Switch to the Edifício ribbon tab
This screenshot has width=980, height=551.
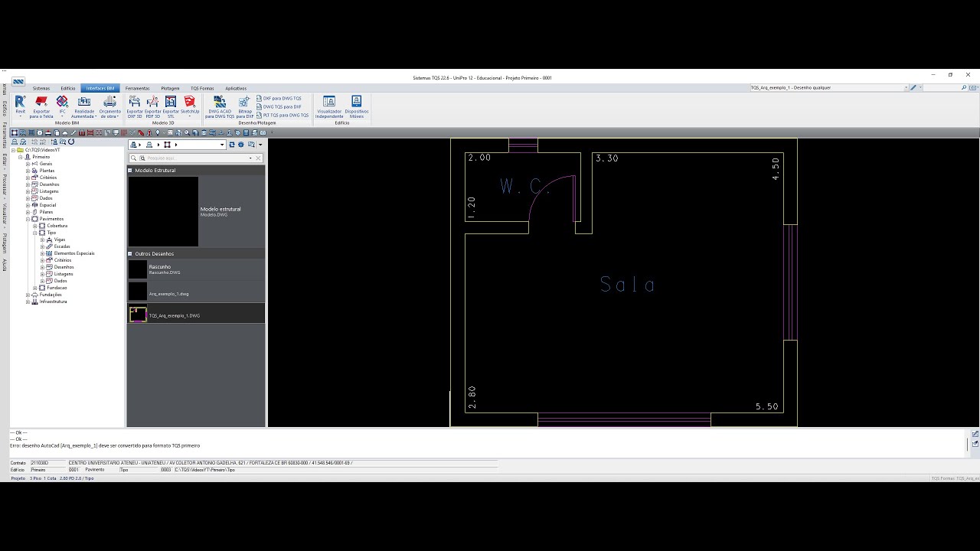pos(68,88)
